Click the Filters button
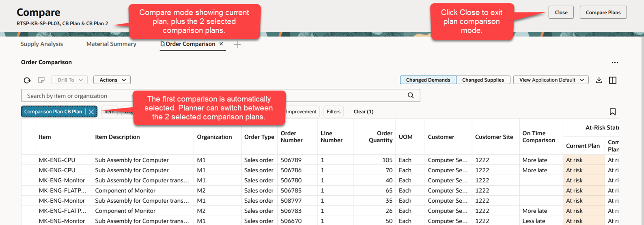Viewport: 644px width, 225px height. coord(334,112)
